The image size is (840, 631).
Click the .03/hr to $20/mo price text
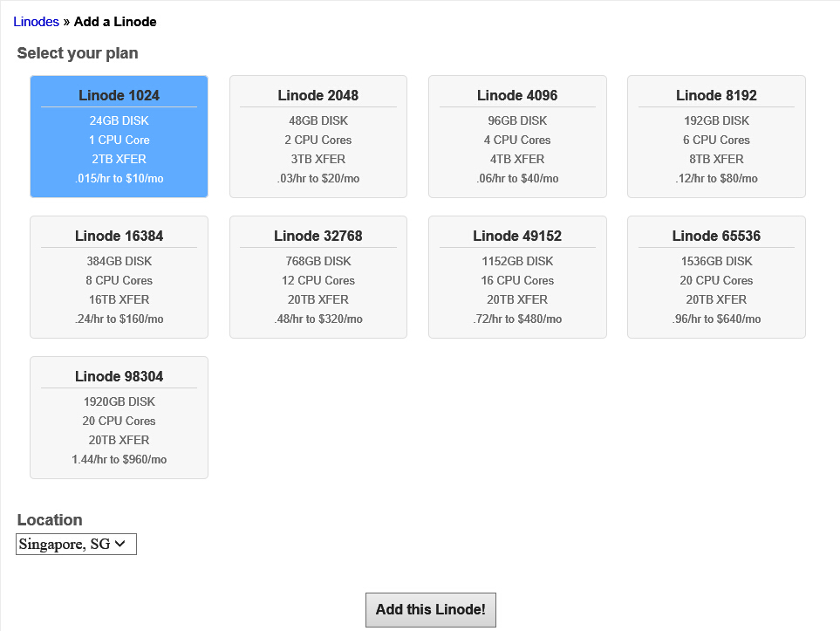(318, 179)
